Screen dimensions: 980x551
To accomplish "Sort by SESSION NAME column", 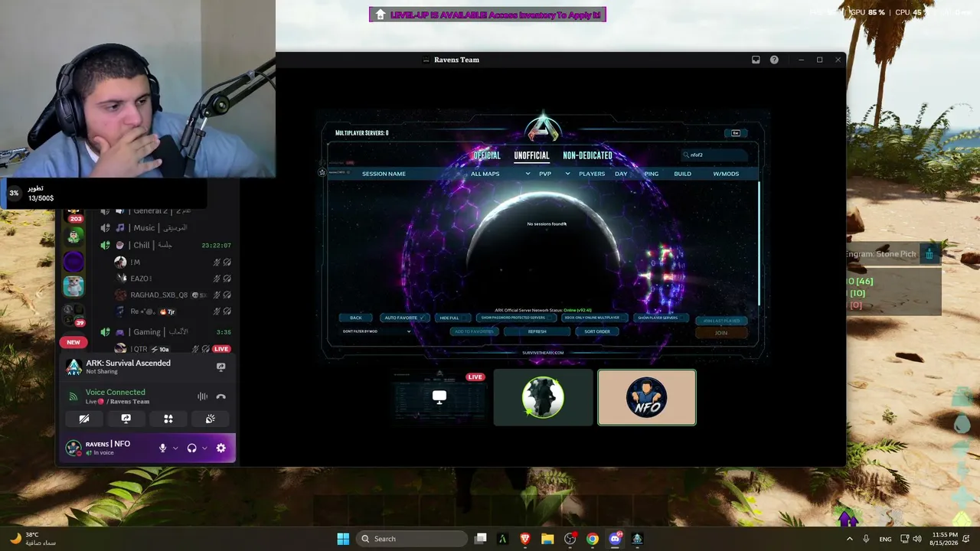I will click(384, 174).
